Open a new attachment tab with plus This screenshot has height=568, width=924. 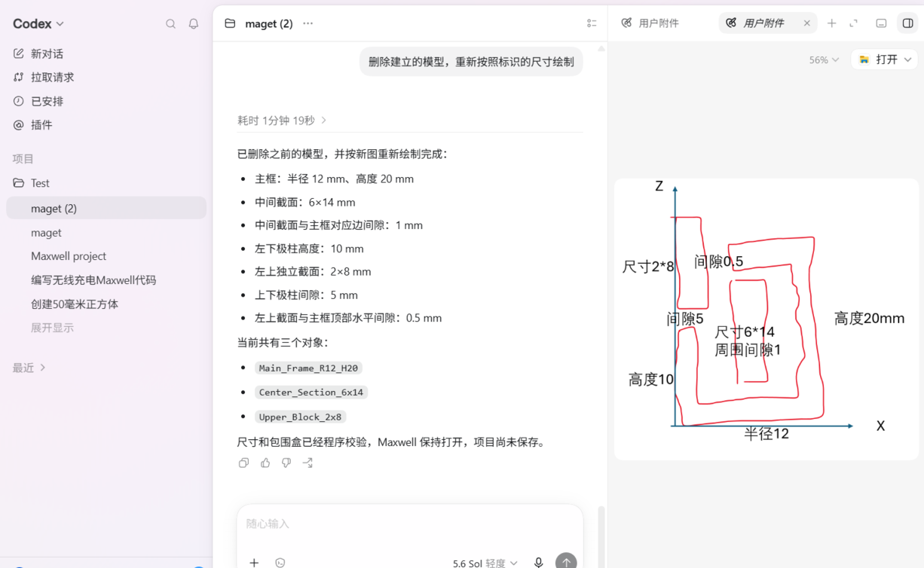pyautogui.click(x=831, y=23)
